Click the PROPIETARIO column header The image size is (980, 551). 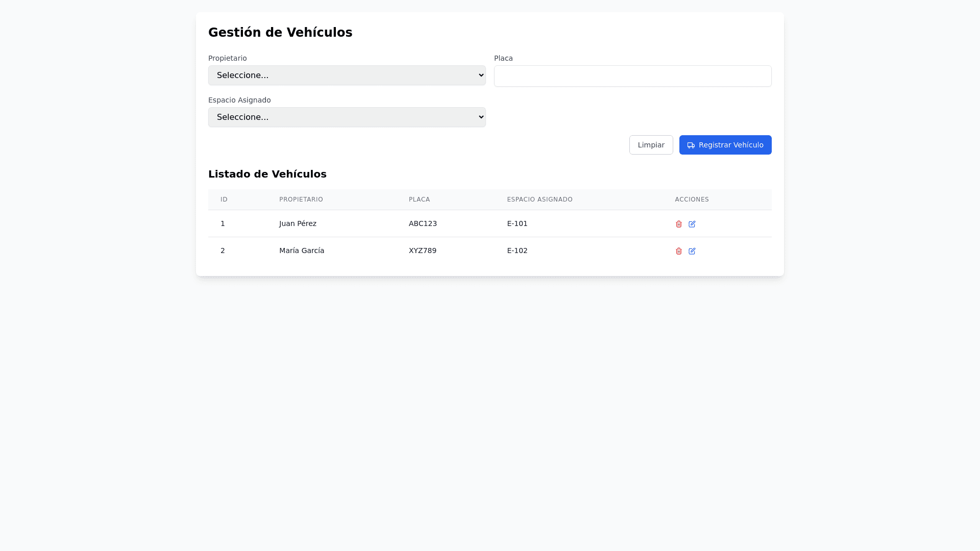(x=301, y=199)
